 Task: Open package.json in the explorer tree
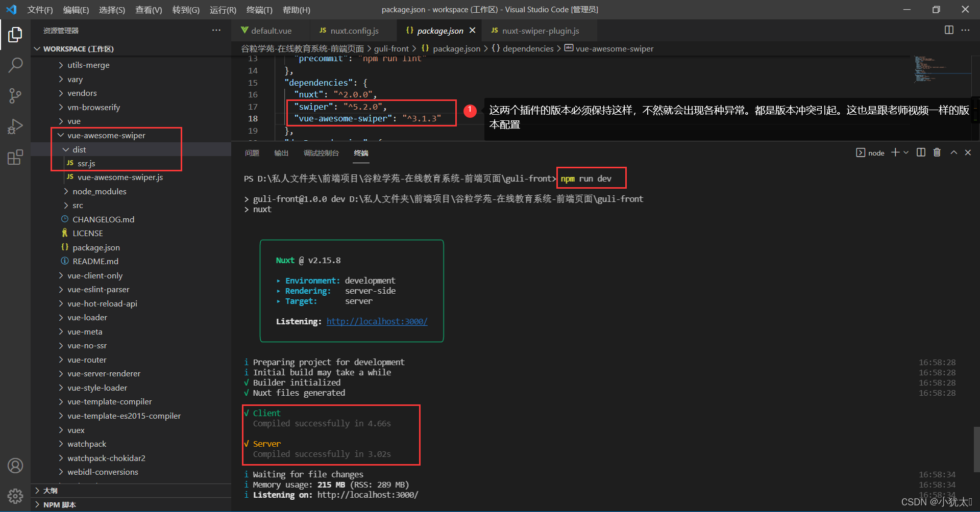pyautogui.click(x=131, y=247)
